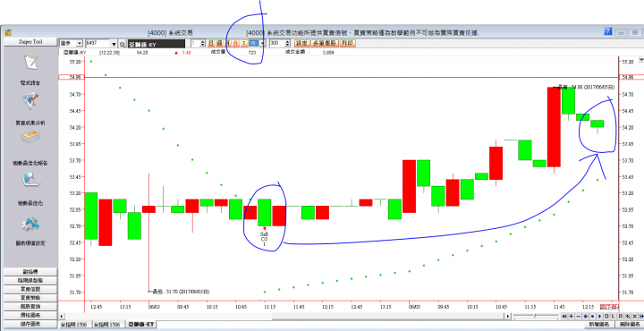
Task: Click the blue square stop icon
Action: (592, 316)
